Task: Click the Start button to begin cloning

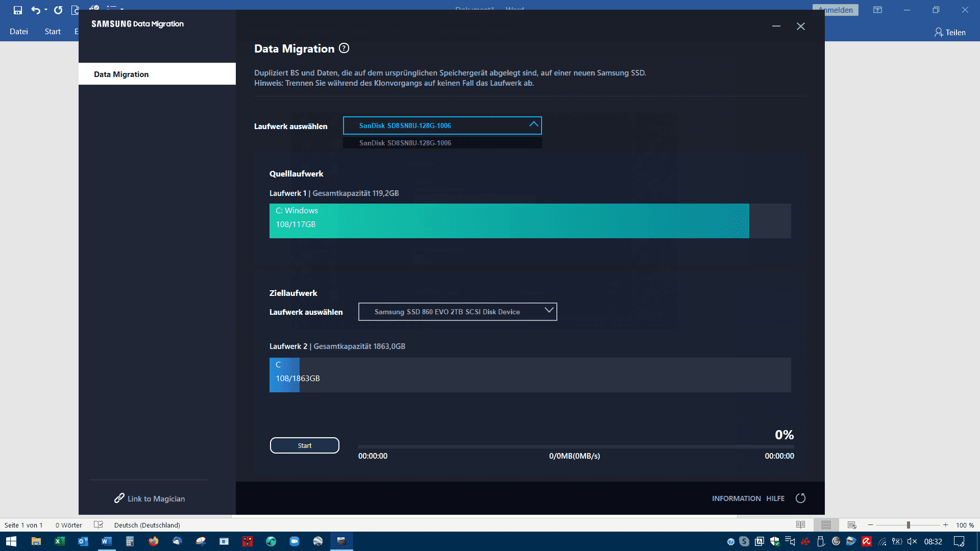Action: tap(304, 445)
